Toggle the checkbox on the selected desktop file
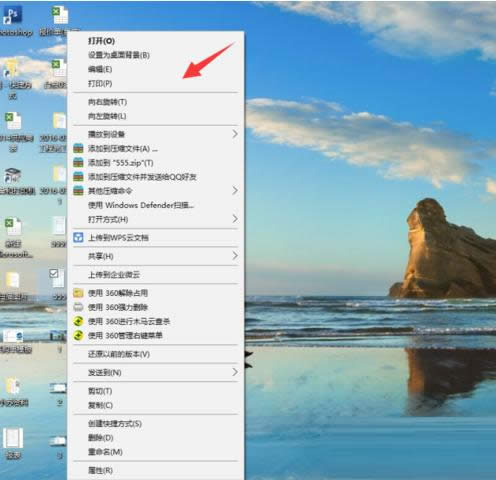Viewport: 496px width, 480px height. pos(54,274)
